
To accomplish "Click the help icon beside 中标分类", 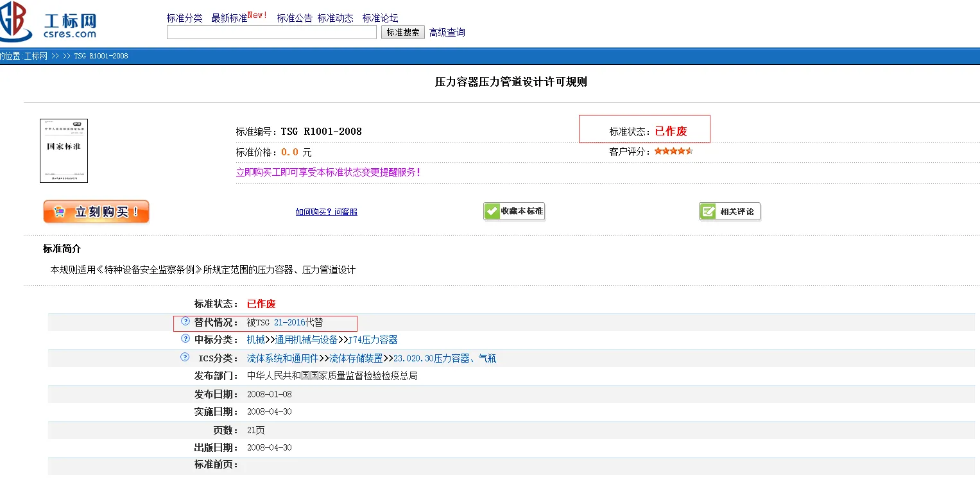I will 185,339.
